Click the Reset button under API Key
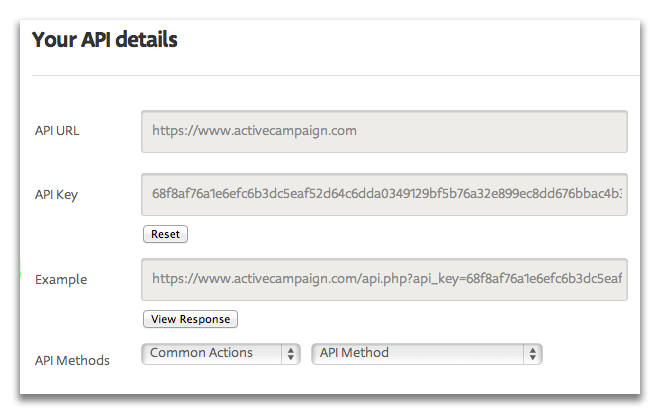 165,234
